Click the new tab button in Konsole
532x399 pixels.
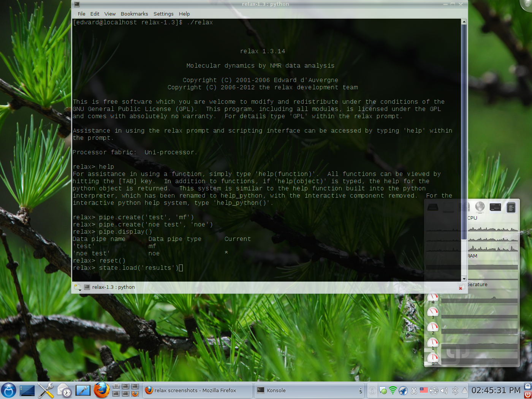tap(78, 287)
